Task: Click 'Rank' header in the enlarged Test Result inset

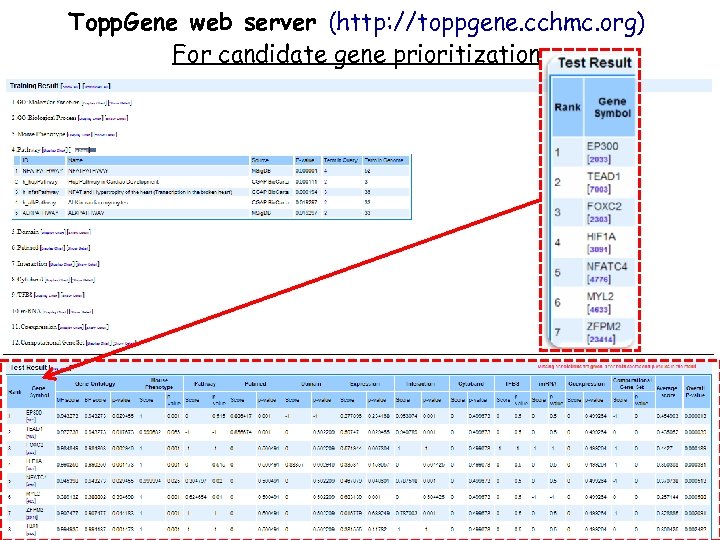Action: coord(568,107)
